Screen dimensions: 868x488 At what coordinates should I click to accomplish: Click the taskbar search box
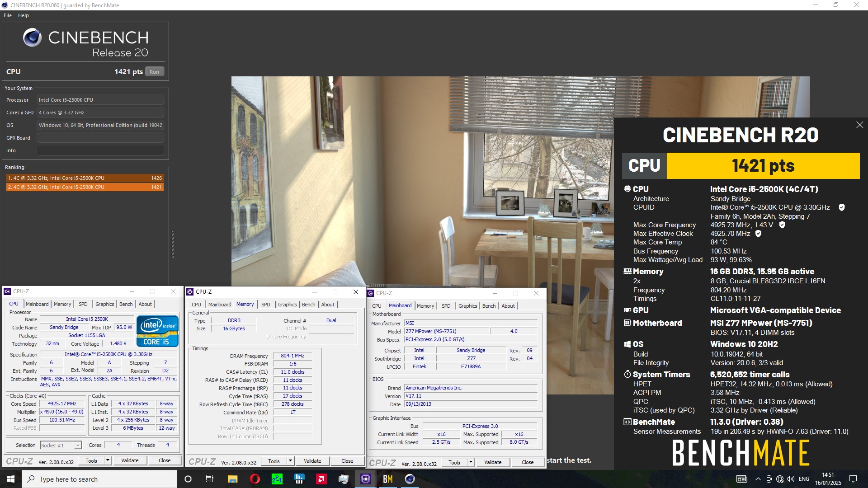tap(99, 479)
